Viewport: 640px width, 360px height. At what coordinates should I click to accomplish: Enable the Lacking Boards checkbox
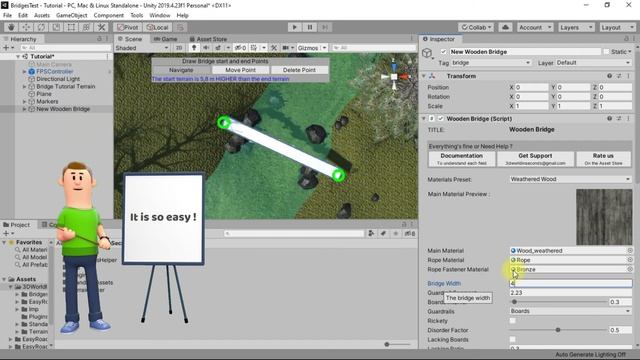pos(513,340)
